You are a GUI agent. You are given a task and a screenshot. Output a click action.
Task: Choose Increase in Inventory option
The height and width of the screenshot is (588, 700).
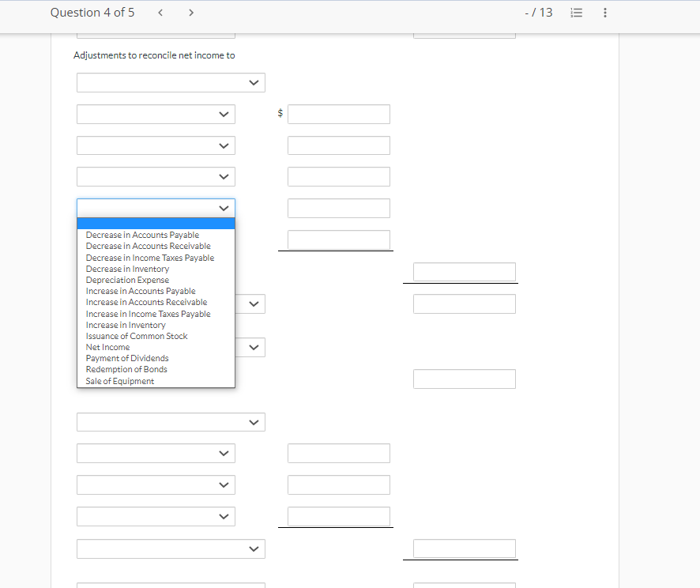pyautogui.click(x=126, y=325)
